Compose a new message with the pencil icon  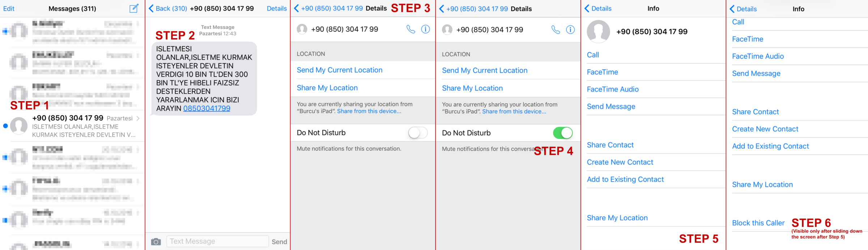tap(134, 8)
